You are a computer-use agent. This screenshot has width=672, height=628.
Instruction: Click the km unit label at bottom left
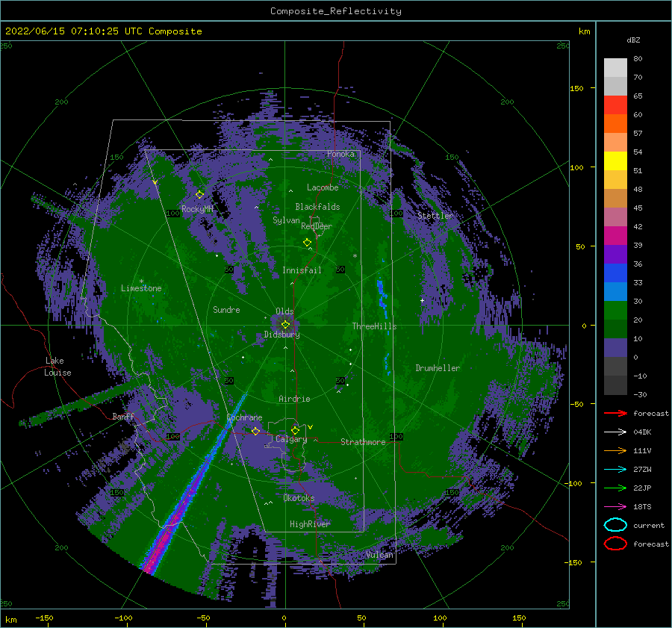pos(10,620)
